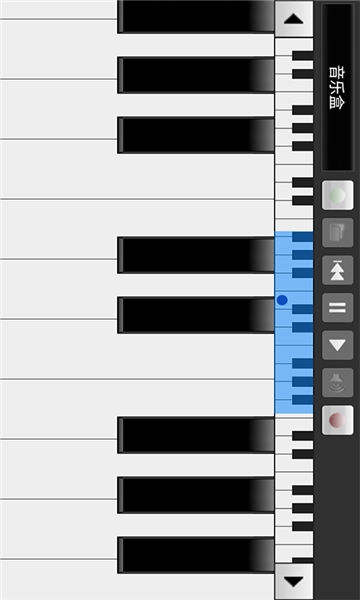Play the topmost white piano key

(57, 9)
